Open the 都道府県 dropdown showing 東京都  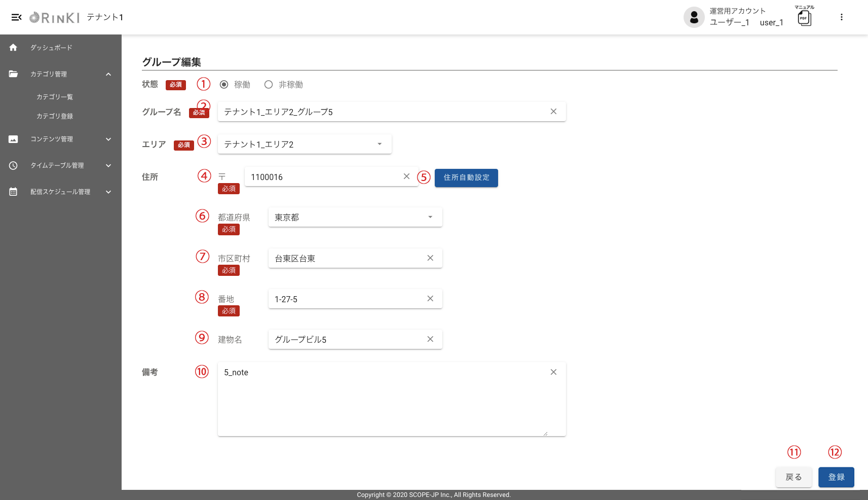pyautogui.click(x=355, y=217)
